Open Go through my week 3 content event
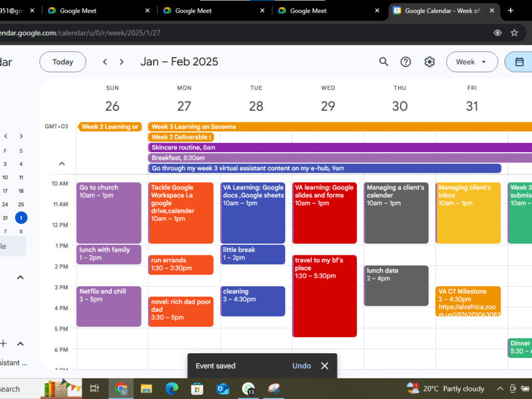 click(325, 168)
